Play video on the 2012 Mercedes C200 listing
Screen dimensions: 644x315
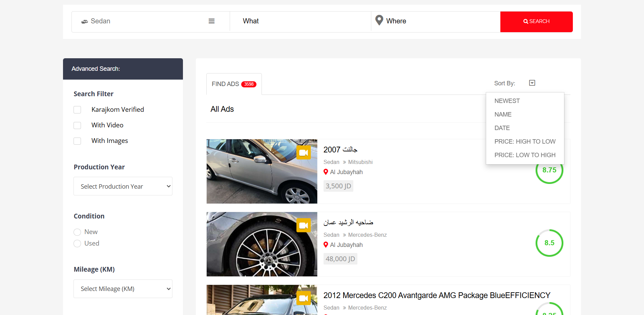304,298
